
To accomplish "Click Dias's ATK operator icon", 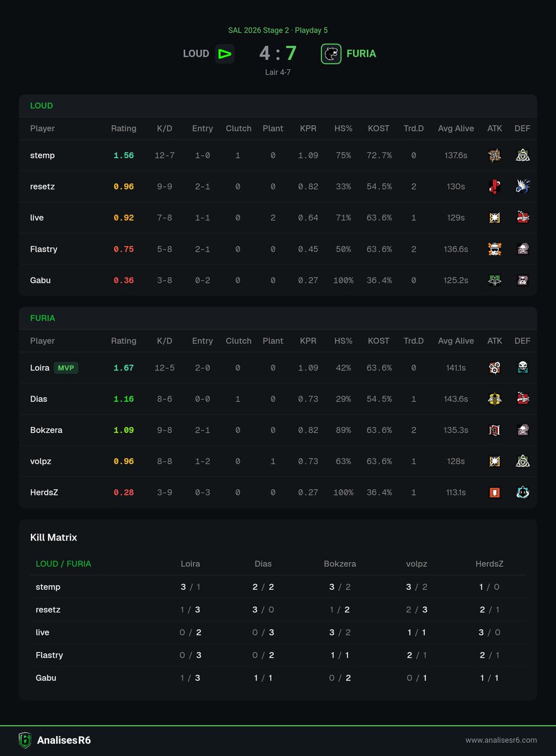I will [495, 399].
